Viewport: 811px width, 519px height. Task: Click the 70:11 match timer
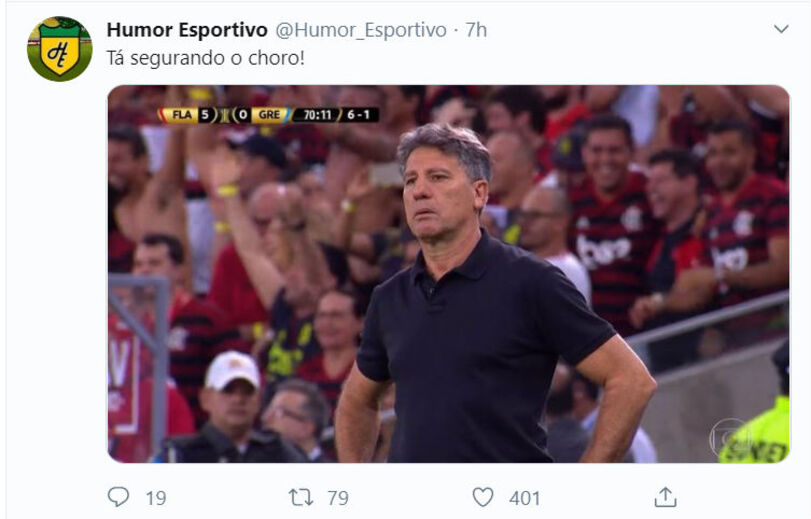(x=317, y=115)
